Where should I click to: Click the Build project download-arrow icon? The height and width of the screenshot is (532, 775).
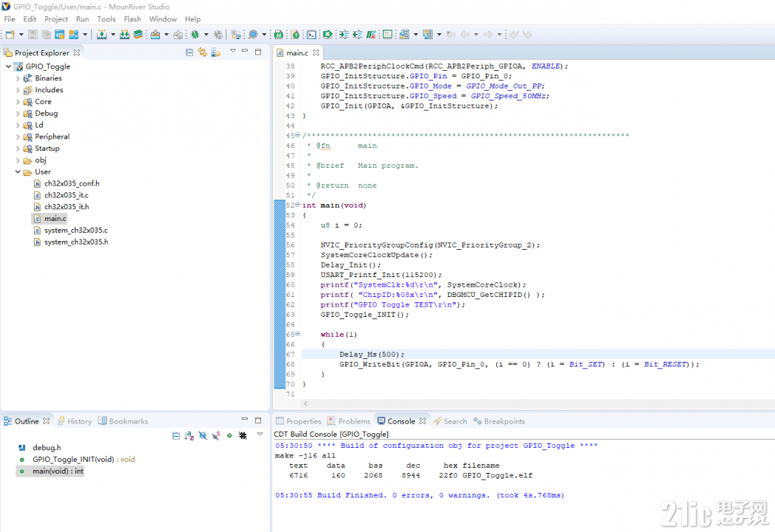pyautogui.click(x=102, y=35)
